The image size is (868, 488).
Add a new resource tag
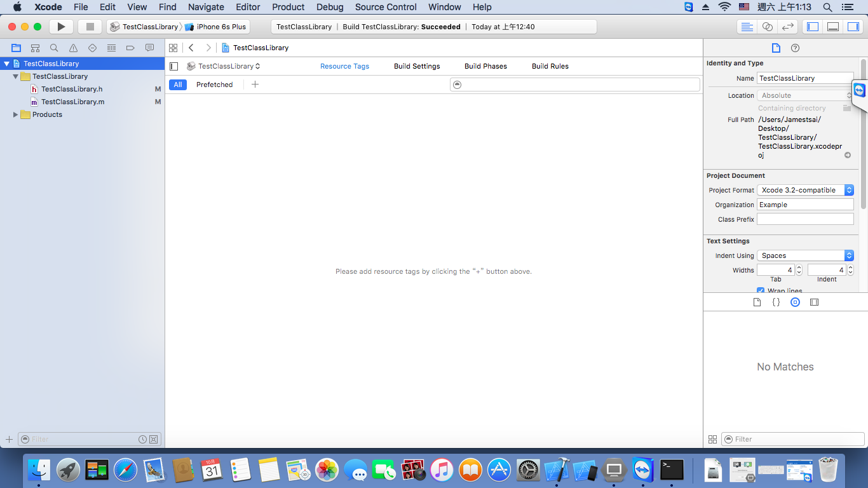(255, 85)
